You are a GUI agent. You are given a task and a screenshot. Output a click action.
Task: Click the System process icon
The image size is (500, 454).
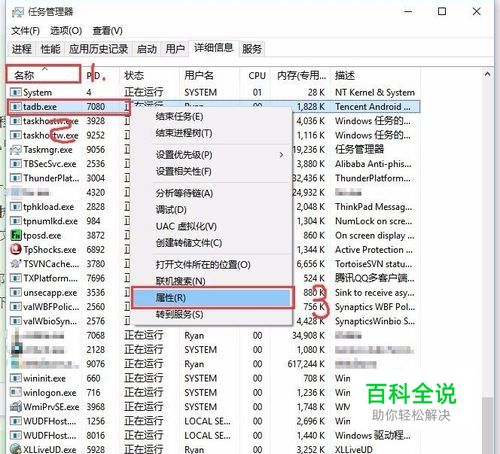15,92
